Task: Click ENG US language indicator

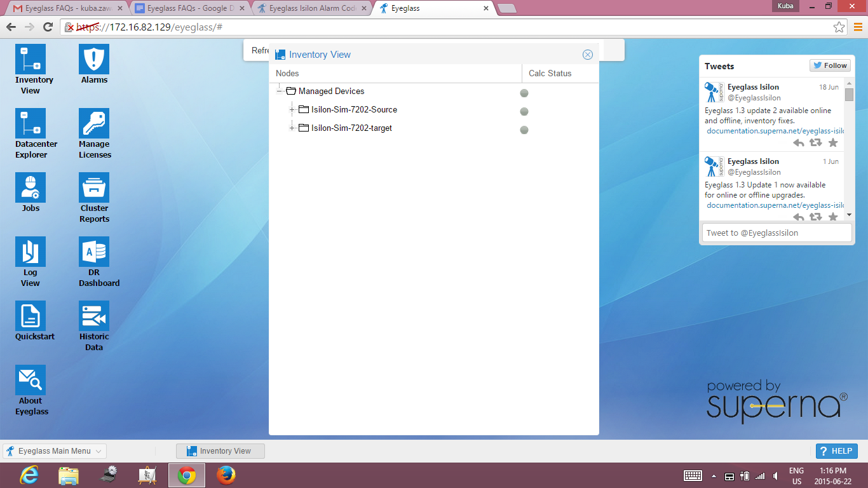Action: click(796, 476)
